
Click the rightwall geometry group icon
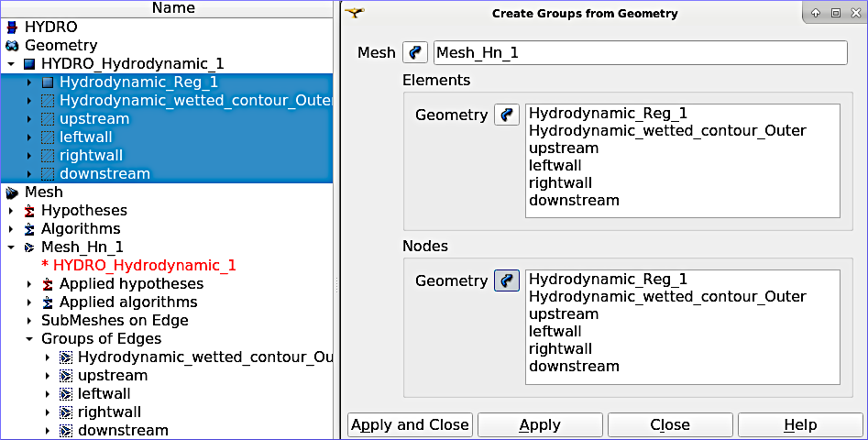48,156
